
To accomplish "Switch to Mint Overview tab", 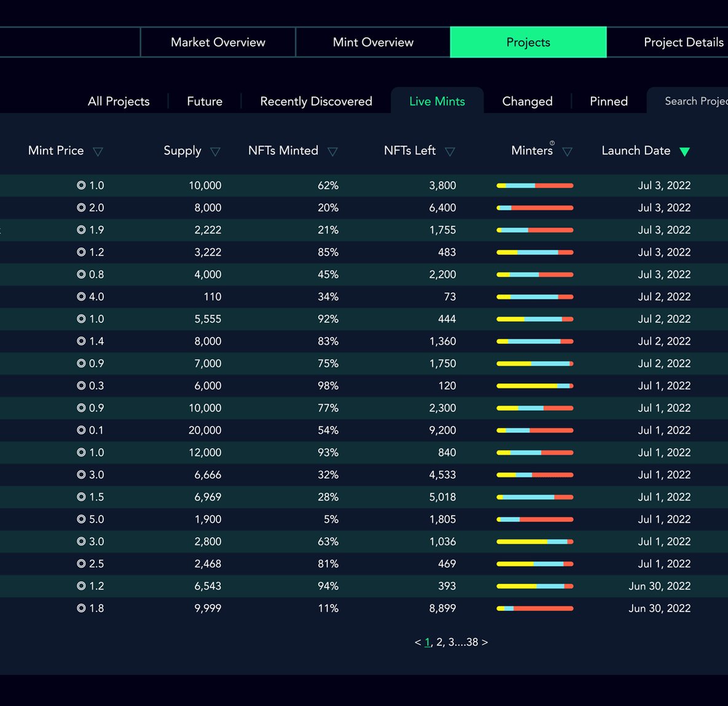I will [373, 42].
